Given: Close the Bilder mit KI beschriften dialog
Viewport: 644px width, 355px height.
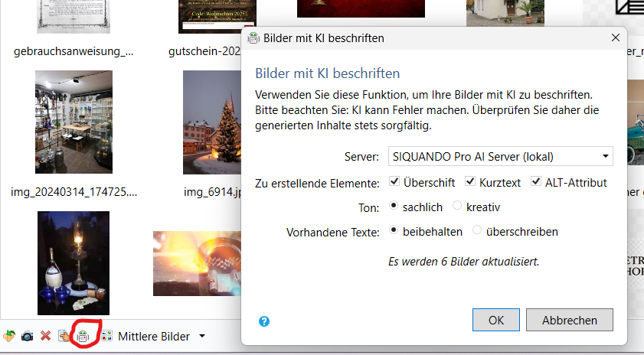Looking at the screenshot, I should (615, 37).
